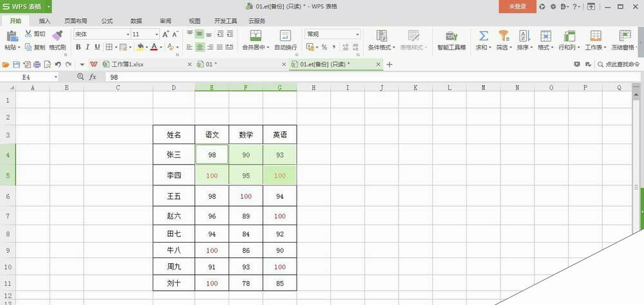
Task: Switch to the 插入 (Insert) tab
Action: pyautogui.click(x=44, y=21)
